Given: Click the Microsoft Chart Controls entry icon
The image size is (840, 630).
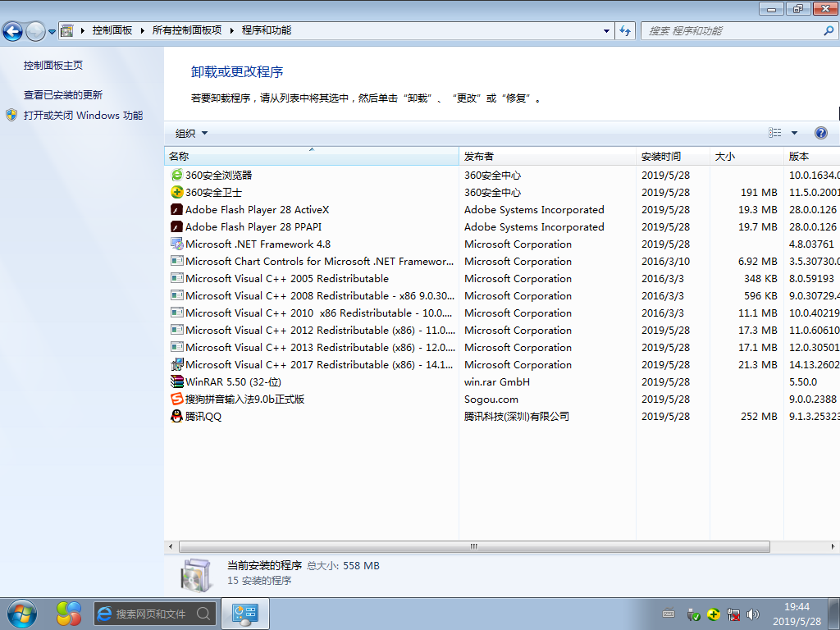Looking at the screenshot, I should pos(177,261).
